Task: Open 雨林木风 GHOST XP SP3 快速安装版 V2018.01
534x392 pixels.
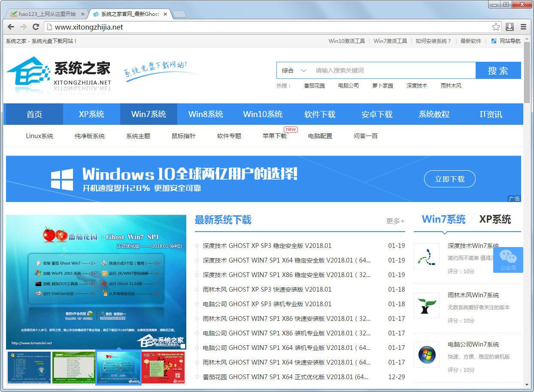Action: [x=267, y=289]
